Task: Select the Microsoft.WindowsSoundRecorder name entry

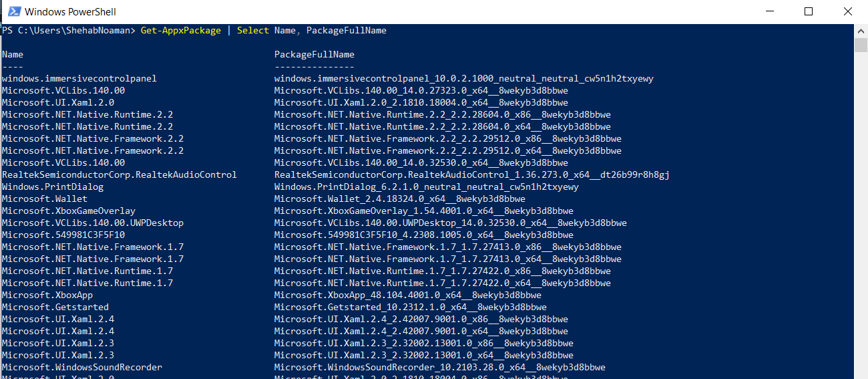Action: point(82,368)
